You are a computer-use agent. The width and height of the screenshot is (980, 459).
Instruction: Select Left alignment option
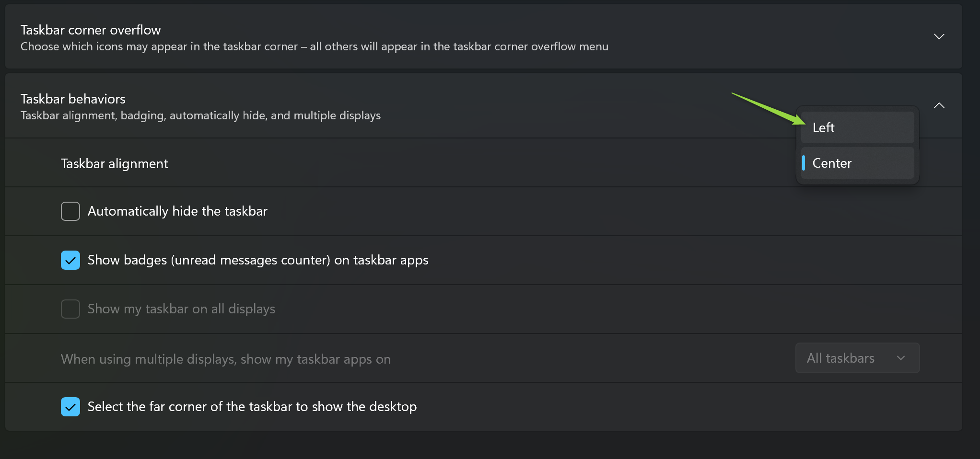pyautogui.click(x=857, y=127)
